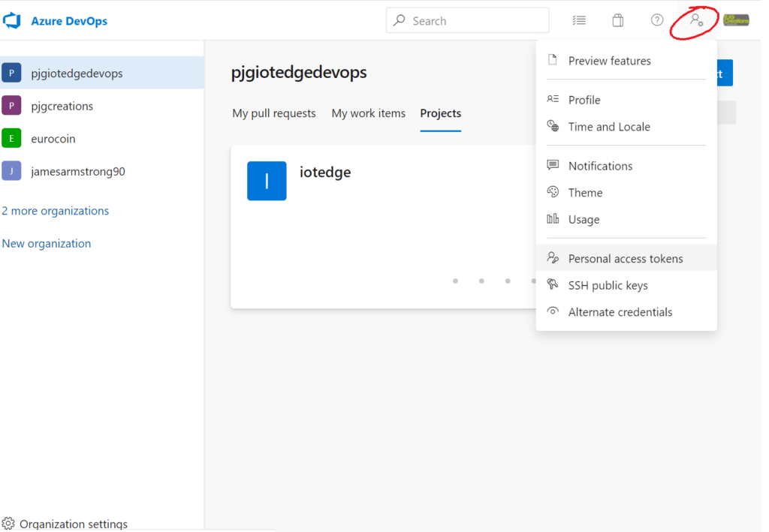Switch to My pull requests tab
This screenshot has width=769, height=532.
coord(274,113)
